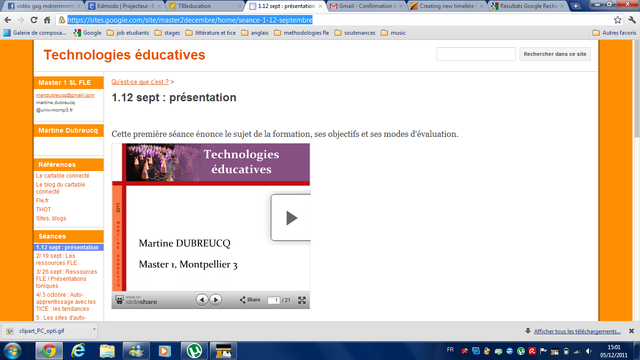
Task: Open the music bookmark folder
Action: pyautogui.click(x=393, y=33)
